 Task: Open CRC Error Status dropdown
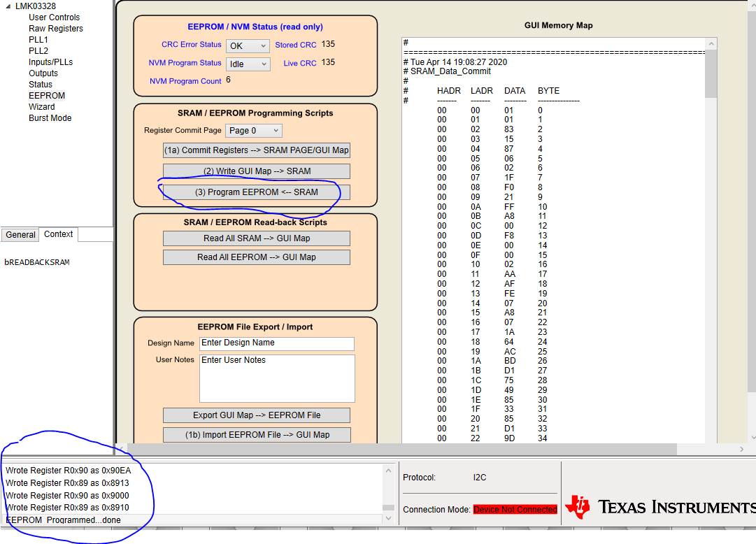point(248,46)
